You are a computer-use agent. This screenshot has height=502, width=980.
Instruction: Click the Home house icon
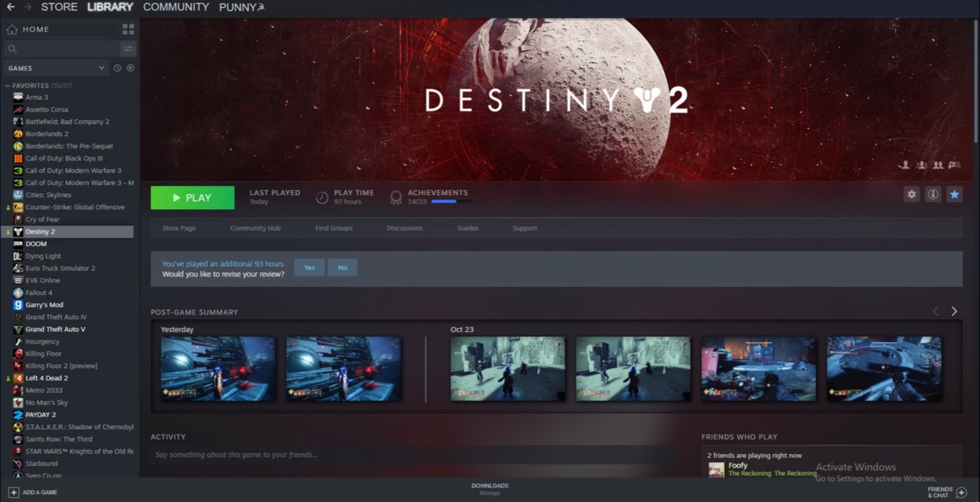(11, 29)
